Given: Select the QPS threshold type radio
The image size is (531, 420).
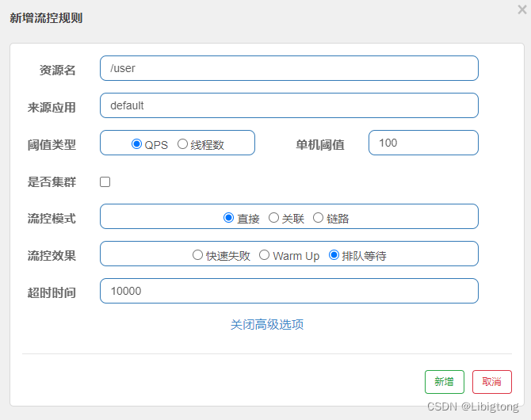Looking at the screenshot, I should (x=136, y=144).
